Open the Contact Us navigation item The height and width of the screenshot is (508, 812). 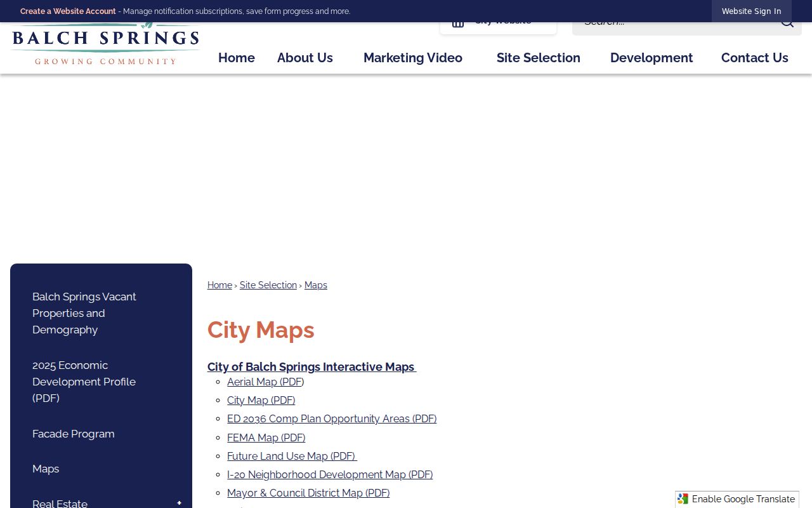755,58
